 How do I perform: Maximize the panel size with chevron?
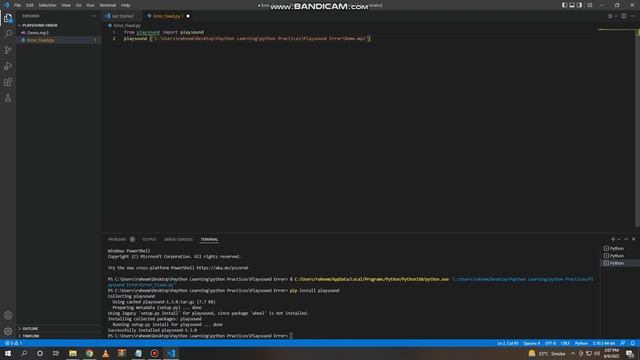[626, 239]
